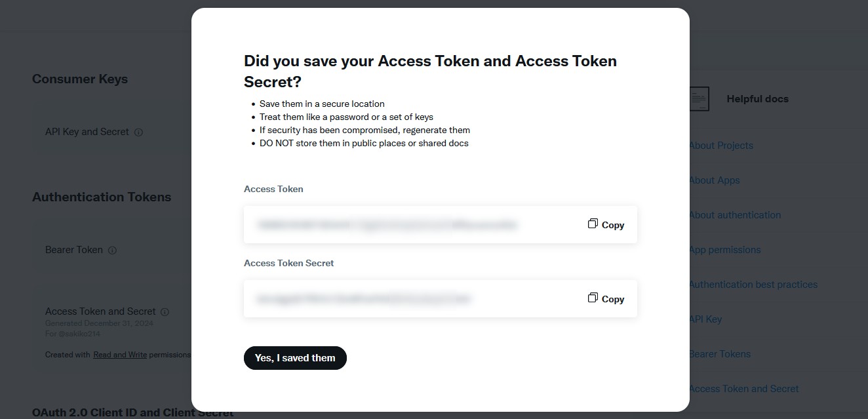This screenshot has width=868, height=419.
Task: Visit the App permissions doc link
Action: [x=725, y=250]
